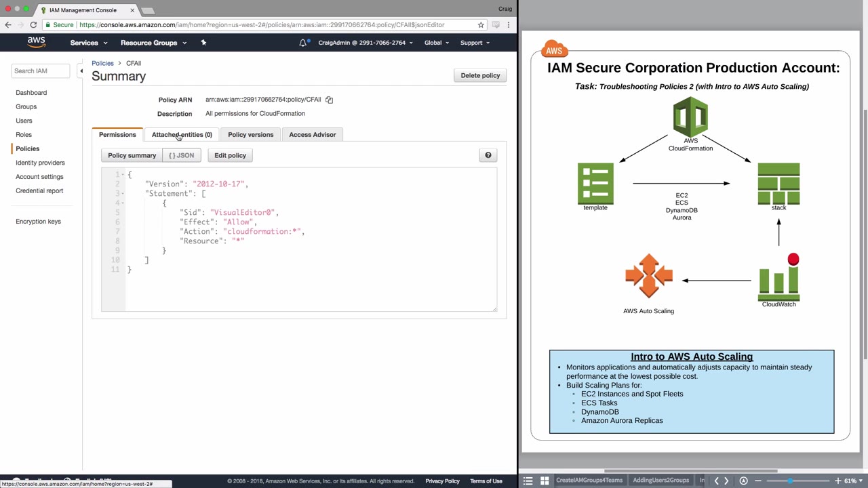Click the Search IAM field
The height and width of the screenshot is (488, 868).
(40, 71)
